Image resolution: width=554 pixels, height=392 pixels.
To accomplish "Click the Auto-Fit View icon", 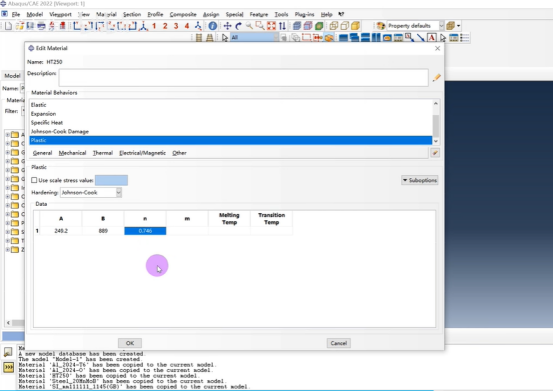I will (x=271, y=26).
